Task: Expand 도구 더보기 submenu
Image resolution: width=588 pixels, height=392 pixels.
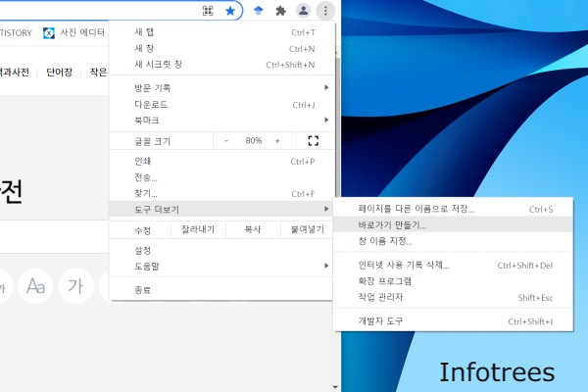Action: pos(221,210)
